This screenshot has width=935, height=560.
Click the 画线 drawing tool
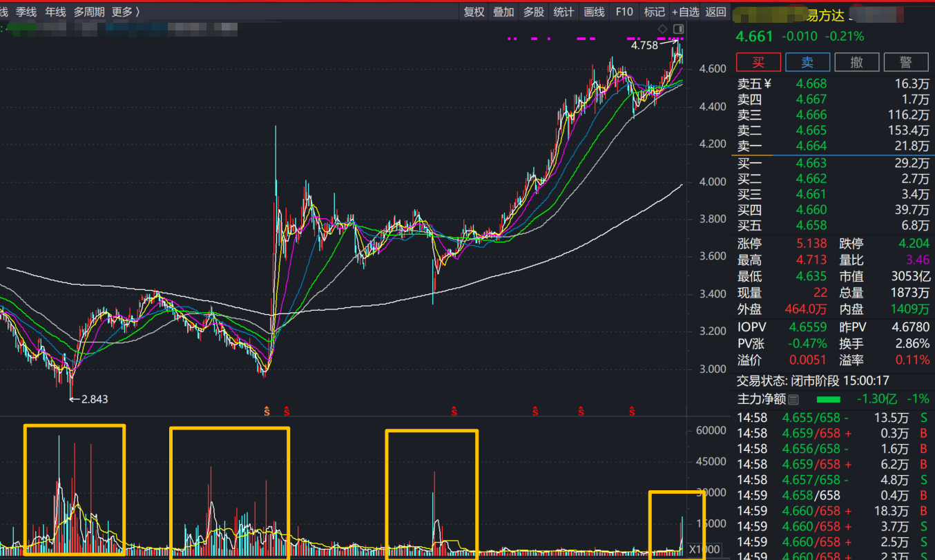[x=594, y=12]
